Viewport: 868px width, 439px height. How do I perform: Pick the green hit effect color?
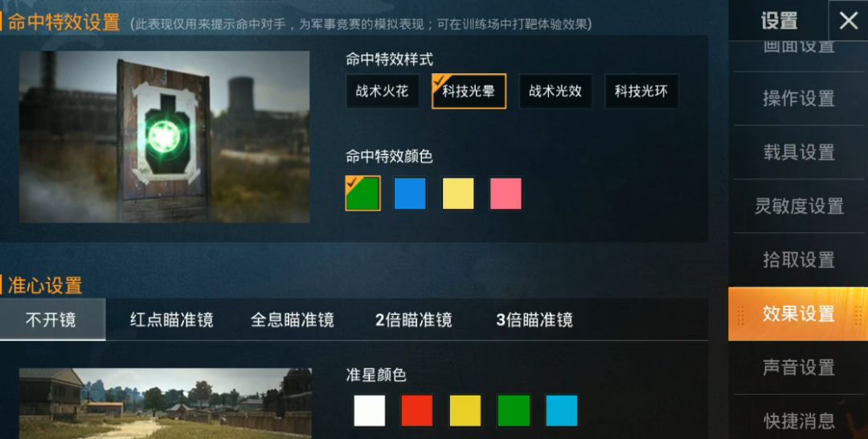coord(363,194)
